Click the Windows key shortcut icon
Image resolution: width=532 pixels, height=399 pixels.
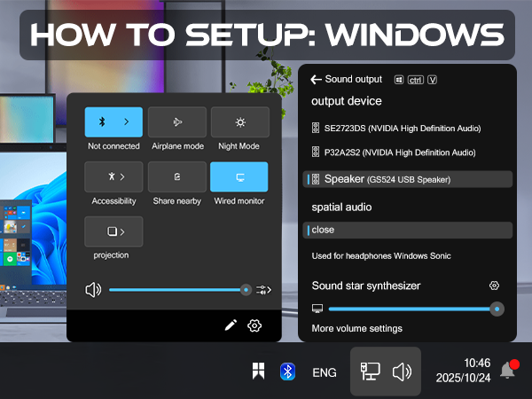[x=399, y=80]
